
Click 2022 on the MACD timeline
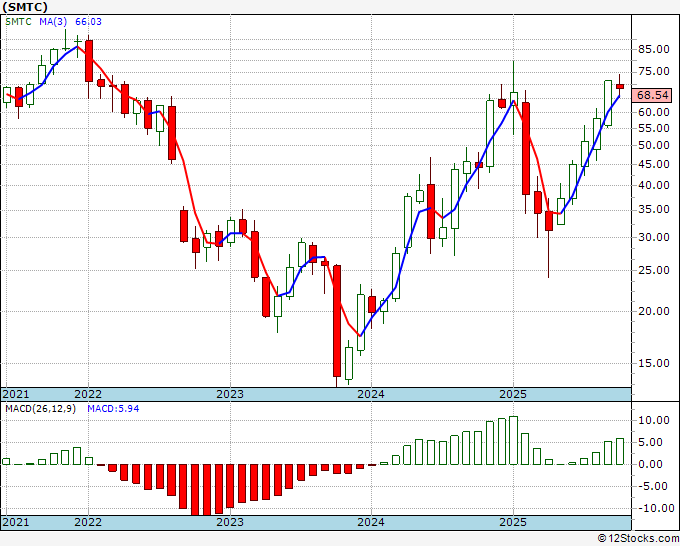click(88, 522)
